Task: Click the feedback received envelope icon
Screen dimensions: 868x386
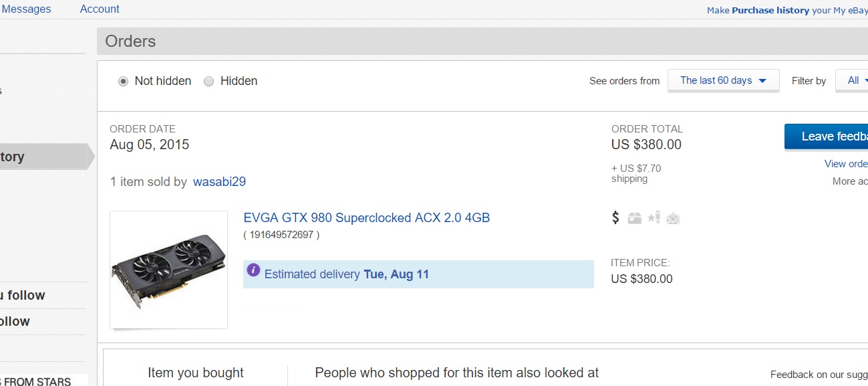Action: tap(673, 218)
